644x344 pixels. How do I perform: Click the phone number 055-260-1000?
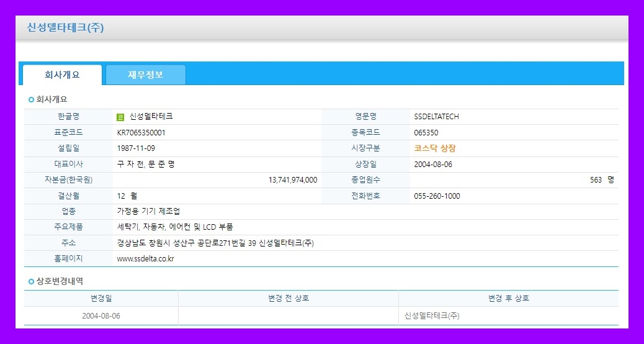tap(437, 196)
